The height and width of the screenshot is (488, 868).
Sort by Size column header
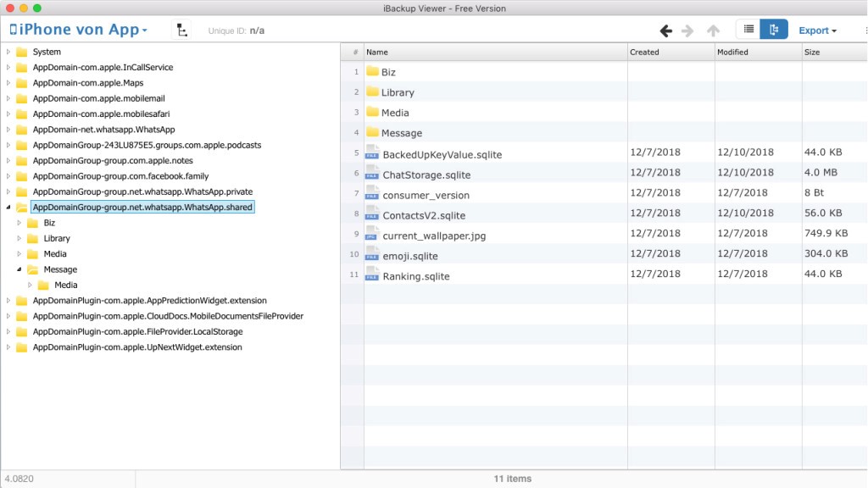pos(834,52)
